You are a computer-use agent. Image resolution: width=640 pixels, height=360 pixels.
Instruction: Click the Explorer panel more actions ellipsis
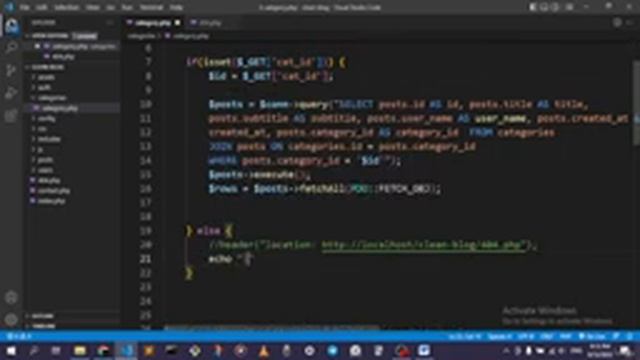coord(109,23)
